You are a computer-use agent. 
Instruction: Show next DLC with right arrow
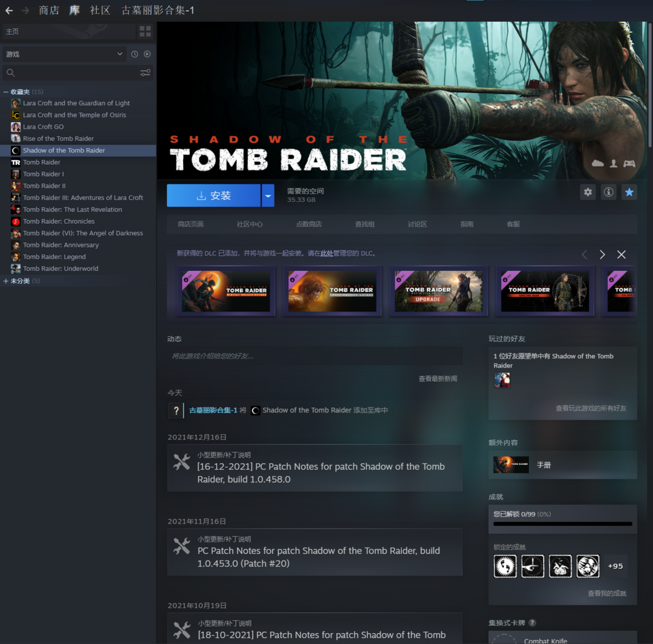602,255
